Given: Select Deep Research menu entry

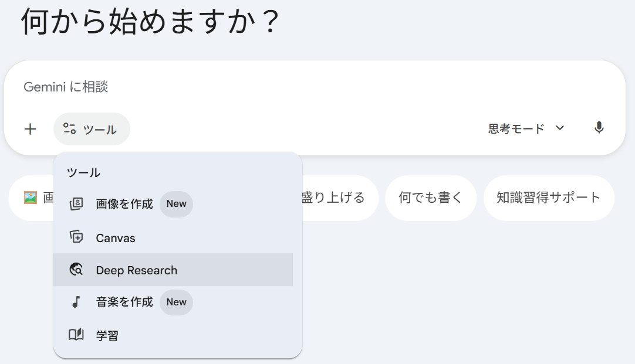Looking at the screenshot, I should [x=173, y=270].
